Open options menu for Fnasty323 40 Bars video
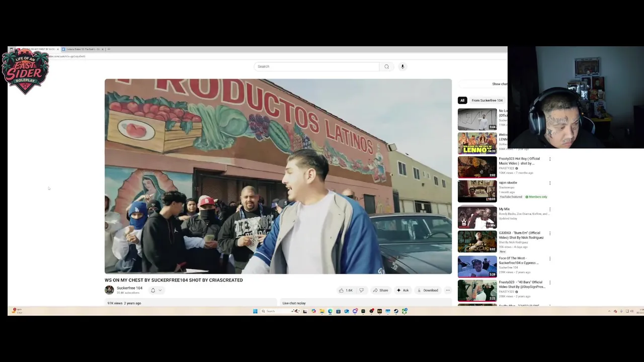644x362 pixels. tap(550, 283)
